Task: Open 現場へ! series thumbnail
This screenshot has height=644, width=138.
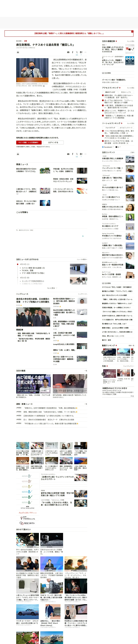Action: tap(130, 49)
